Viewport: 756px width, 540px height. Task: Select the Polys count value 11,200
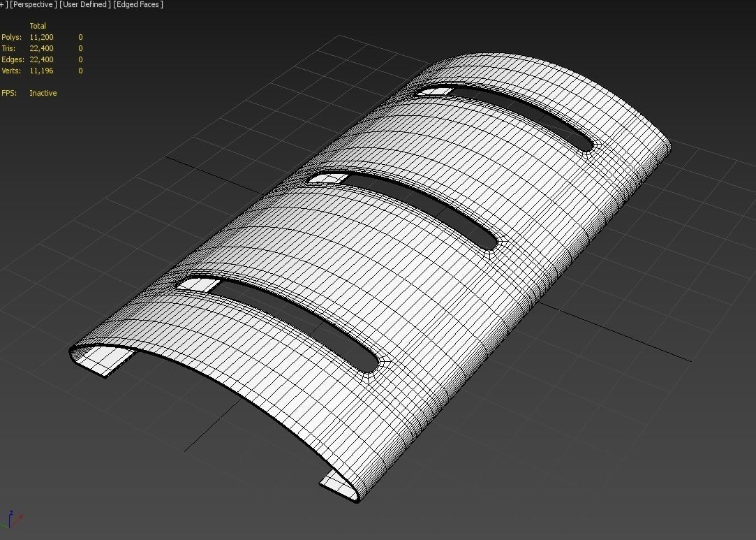[41, 37]
